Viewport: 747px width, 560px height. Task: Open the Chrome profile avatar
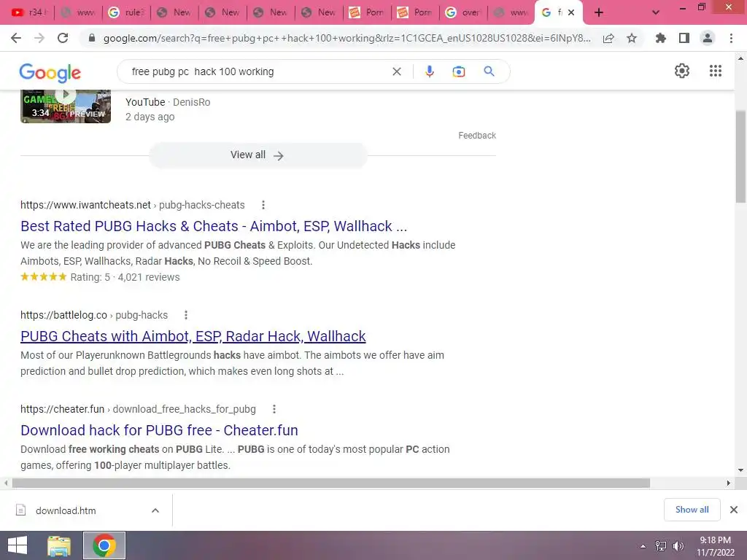(708, 38)
